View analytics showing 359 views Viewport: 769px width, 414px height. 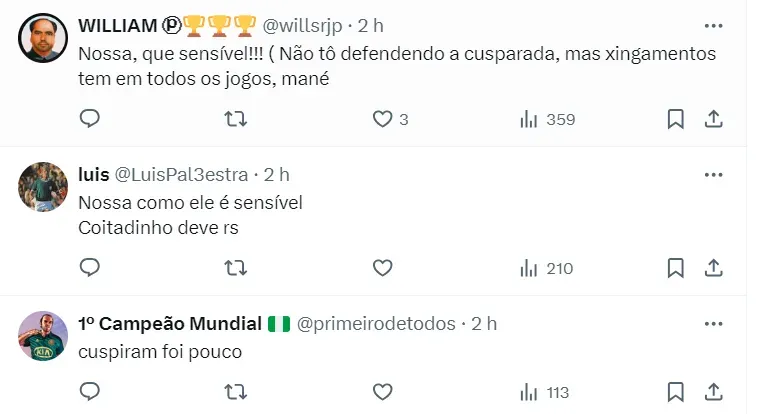pyautogui.click(x=547, y=119)
